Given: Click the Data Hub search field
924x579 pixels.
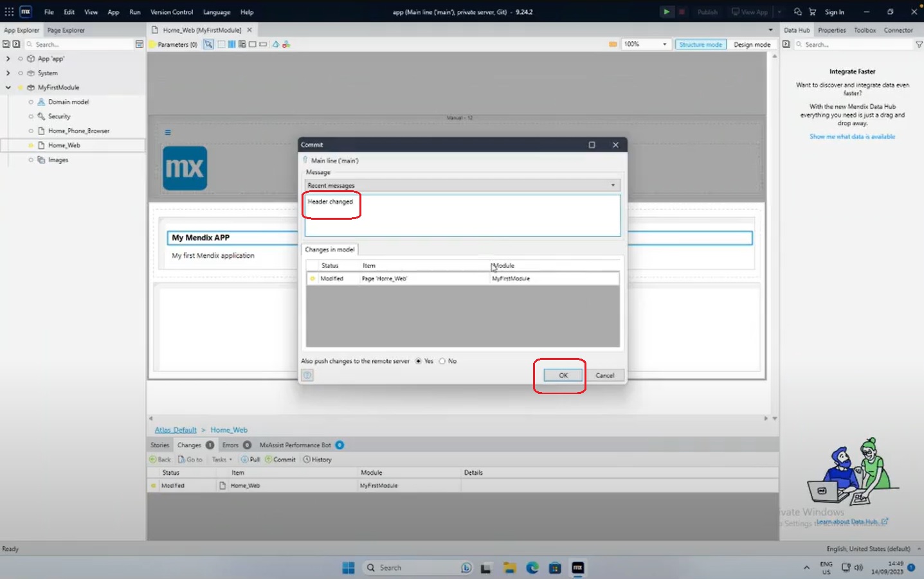Looking at the screenshot, I should click(853, 44).
